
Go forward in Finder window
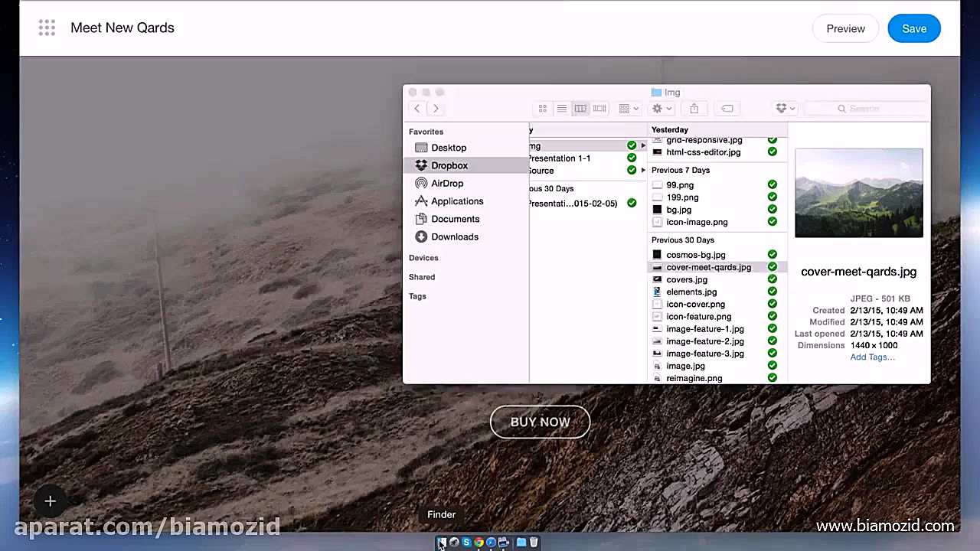click(436, 109)
